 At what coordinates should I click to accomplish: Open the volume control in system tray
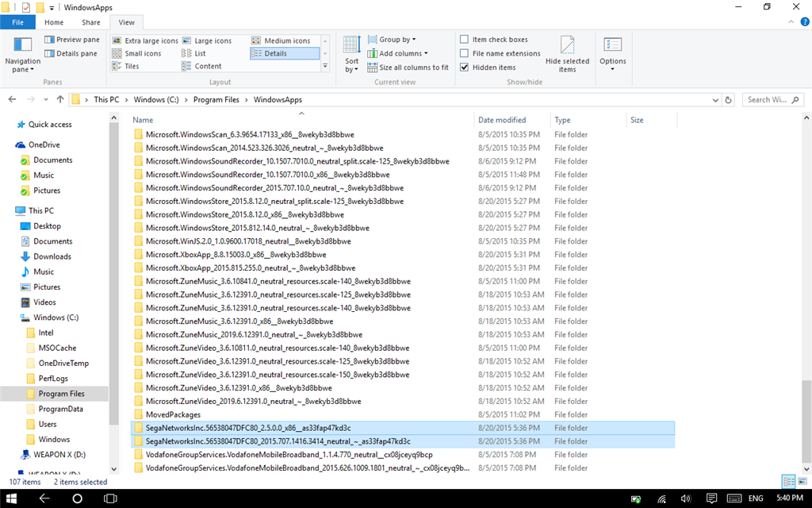click(x=686, y=498)
